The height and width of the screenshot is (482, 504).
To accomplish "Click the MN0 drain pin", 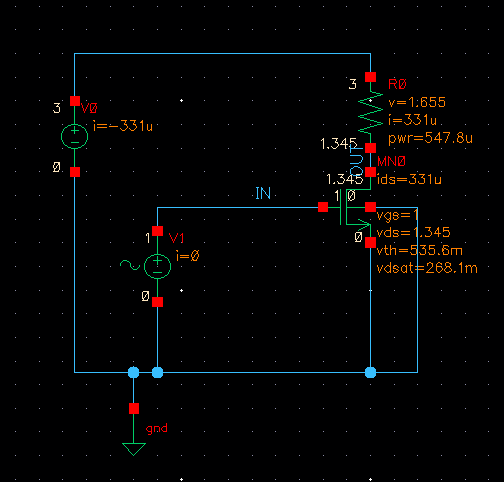I will pyautogui.click(x=370, y=172).
